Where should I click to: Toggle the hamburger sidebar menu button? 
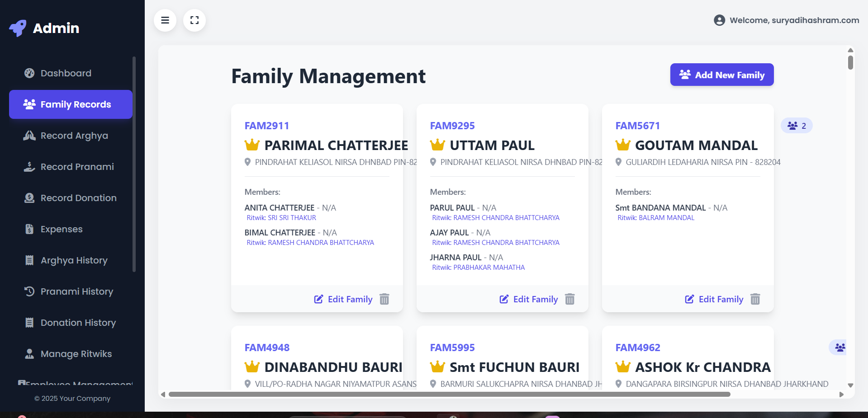[165, 20]
